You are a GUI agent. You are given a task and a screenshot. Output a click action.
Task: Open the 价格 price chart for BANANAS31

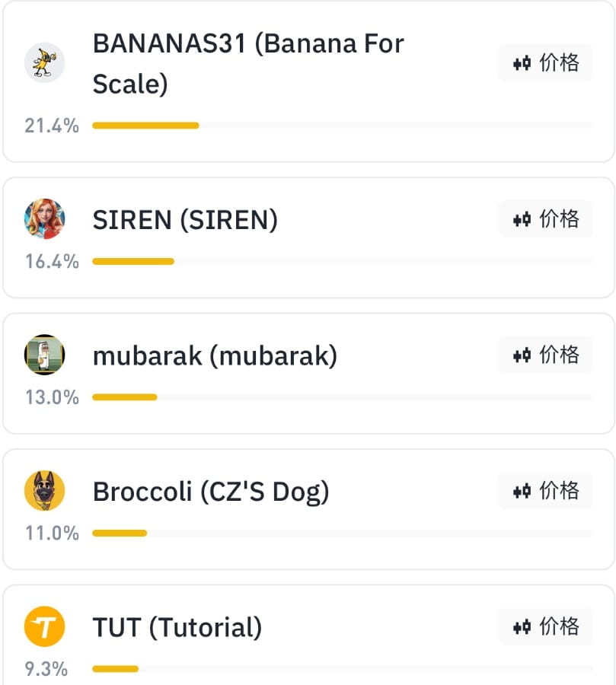pyautogui.click(x=546, y=63)
